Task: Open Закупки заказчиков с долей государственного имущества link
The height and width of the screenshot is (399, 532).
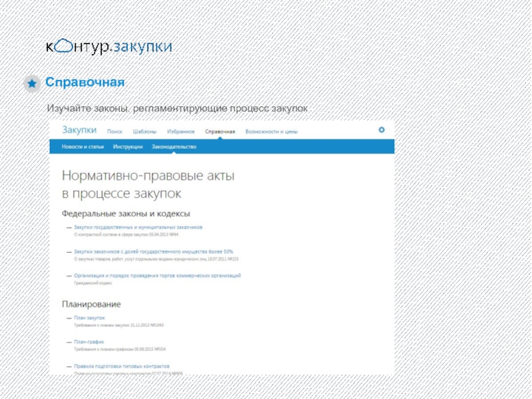Action: click(x=154, y=252)
